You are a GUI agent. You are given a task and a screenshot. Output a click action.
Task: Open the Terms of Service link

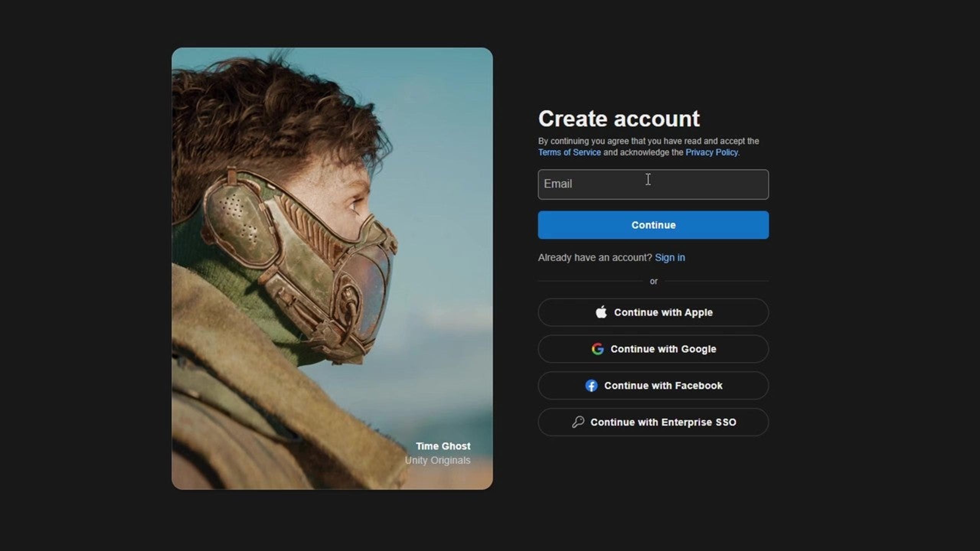[570, 152]
